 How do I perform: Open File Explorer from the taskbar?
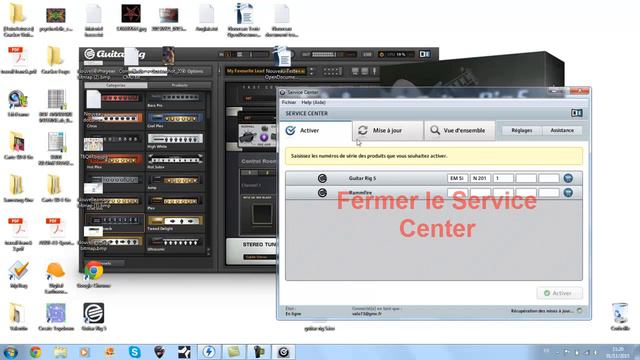point(60,352)
